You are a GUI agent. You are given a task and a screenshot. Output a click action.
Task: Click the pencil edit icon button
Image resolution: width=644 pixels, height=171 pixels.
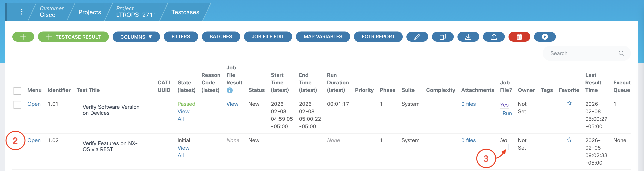click(417, 37)
